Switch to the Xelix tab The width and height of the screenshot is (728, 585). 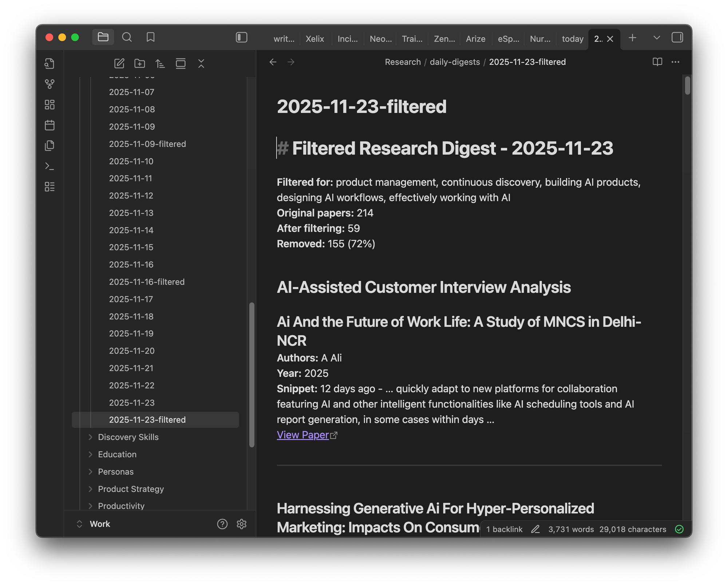coord(314,39)
